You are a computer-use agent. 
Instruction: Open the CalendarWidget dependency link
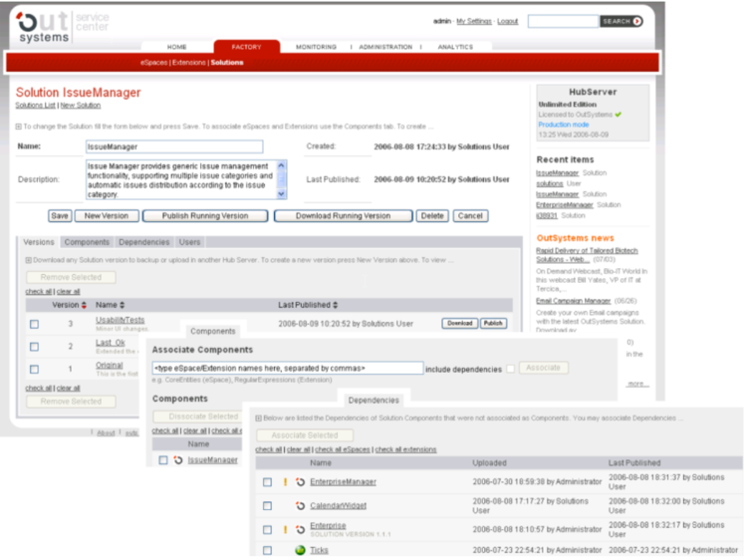coord(339,505)
